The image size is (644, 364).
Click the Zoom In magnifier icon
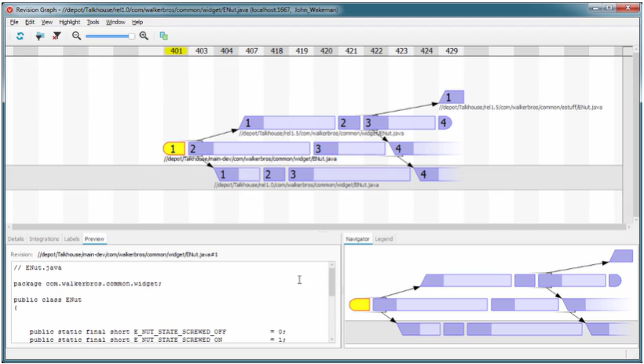coord(144,36)
